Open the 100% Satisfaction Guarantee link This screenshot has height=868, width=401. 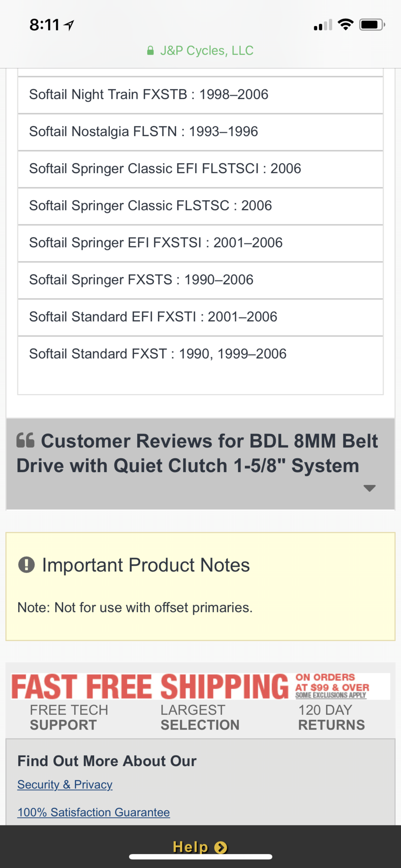(x=94, y=812)
